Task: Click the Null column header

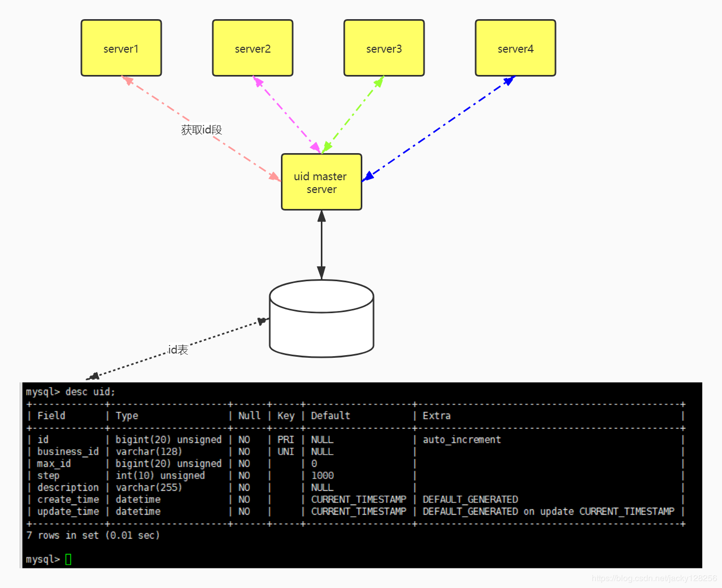Action: (x=250, y=416)
